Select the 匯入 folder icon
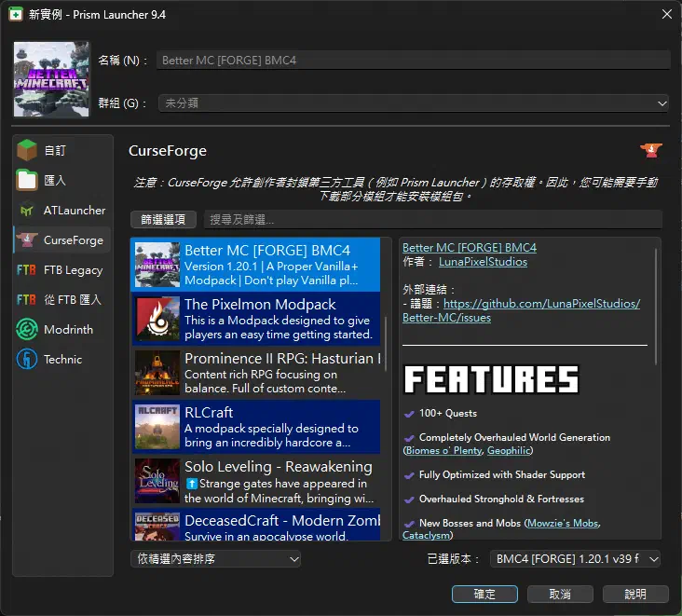This screenshot has width=682, height=616. 27,180
